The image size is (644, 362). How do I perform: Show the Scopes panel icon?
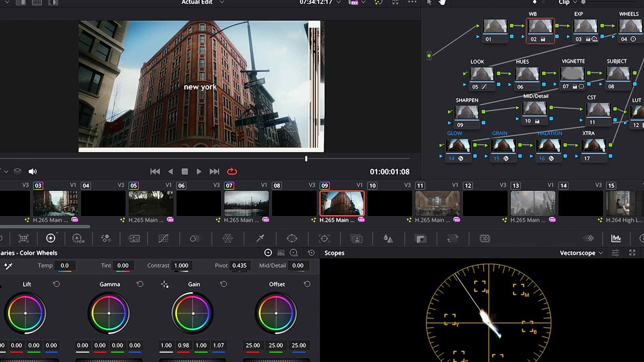(x=616, y=238)
